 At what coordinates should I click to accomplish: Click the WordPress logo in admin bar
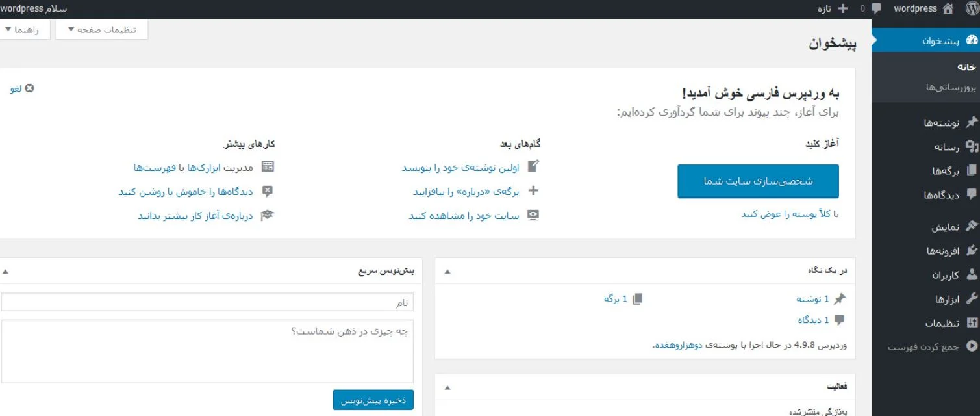[972, 9]
